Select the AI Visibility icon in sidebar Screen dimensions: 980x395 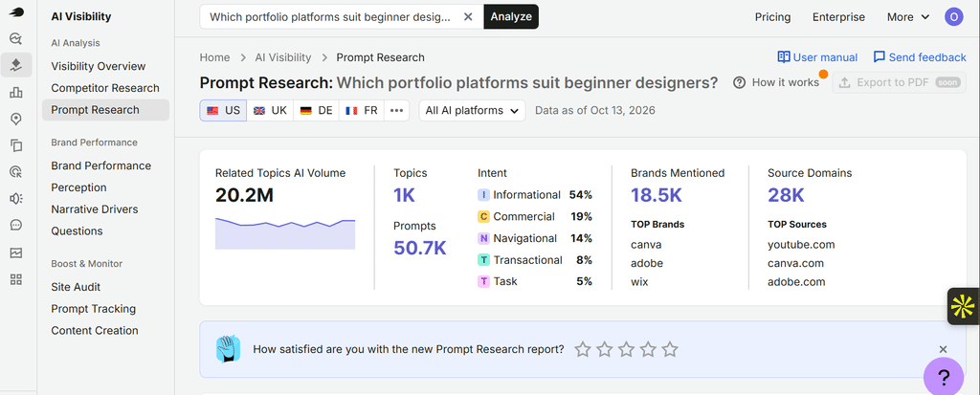tap(16, 65)
